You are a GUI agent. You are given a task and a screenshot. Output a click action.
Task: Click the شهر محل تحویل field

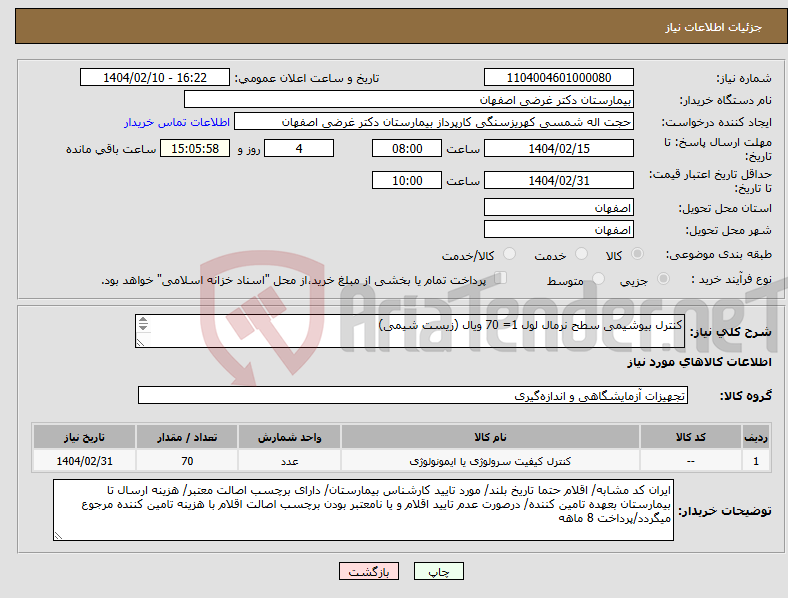pyautogui.click(x=558, y=229)
